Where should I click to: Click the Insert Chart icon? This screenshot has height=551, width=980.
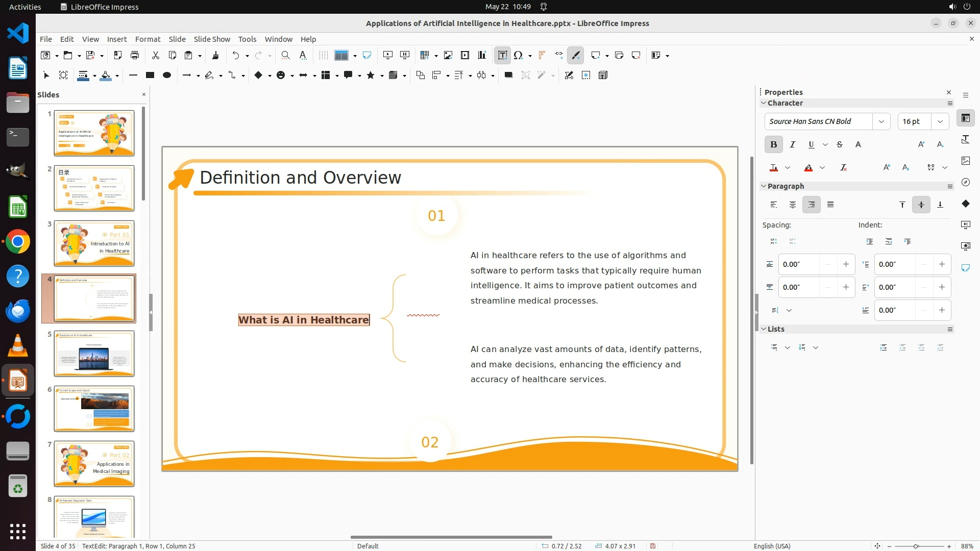point(482,55)
